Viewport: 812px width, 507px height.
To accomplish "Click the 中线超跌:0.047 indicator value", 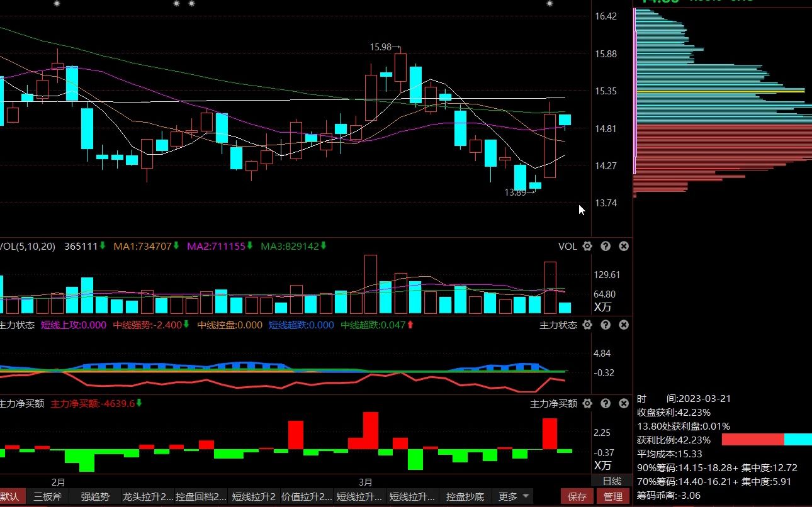I will pyautogui.click(x=373, y=325).
